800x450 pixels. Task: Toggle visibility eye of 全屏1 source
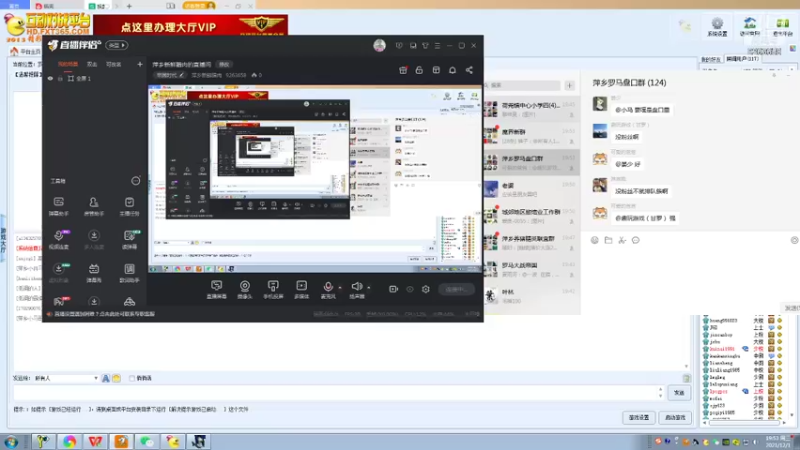click(50, 79)
